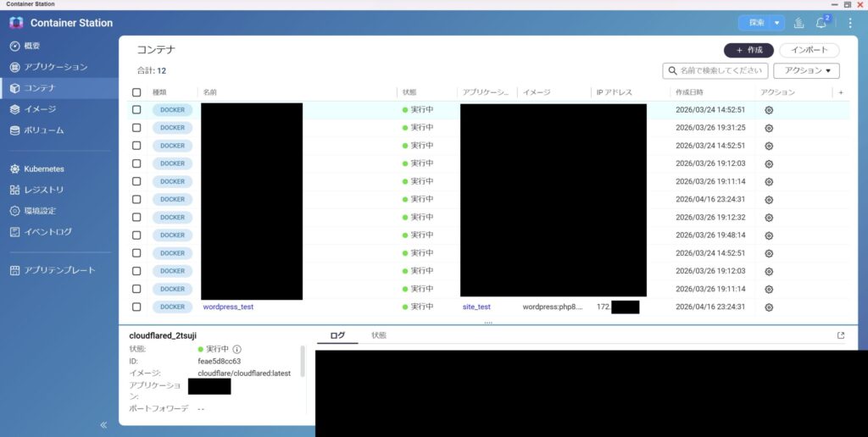This screenshot has width=868, height=437.
Task: Open the 概要 overview icon in sidebar
Action: point(15,46)
